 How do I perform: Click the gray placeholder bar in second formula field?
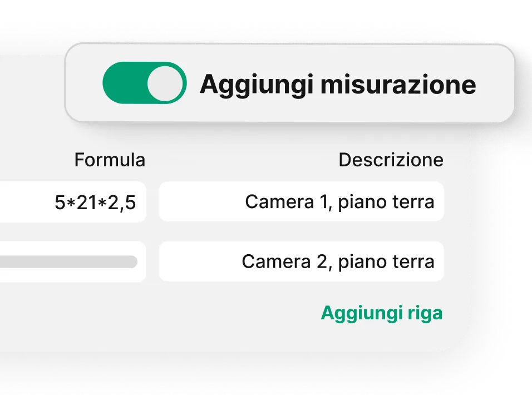coord(68,261)
